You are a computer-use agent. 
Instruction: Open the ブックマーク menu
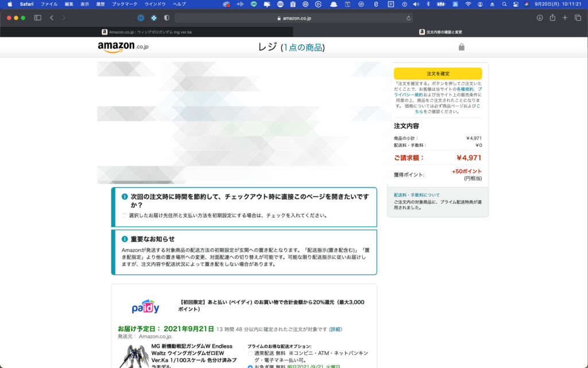(125, 4)
